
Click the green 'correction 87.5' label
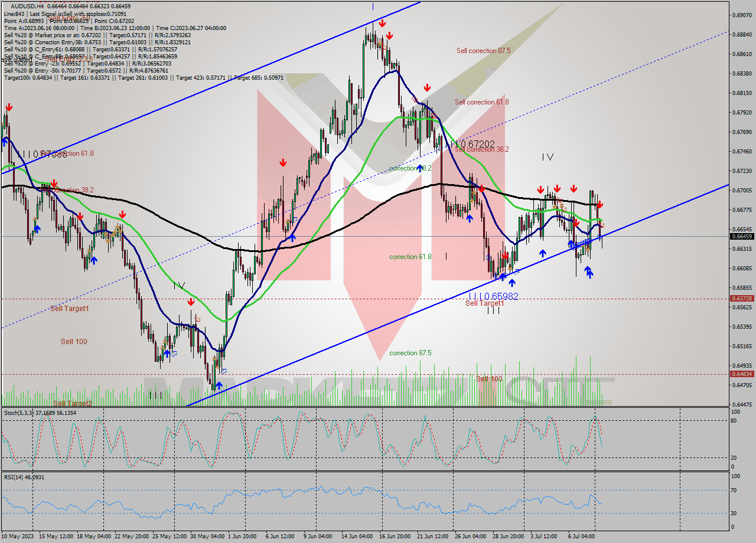pos(410,353)
